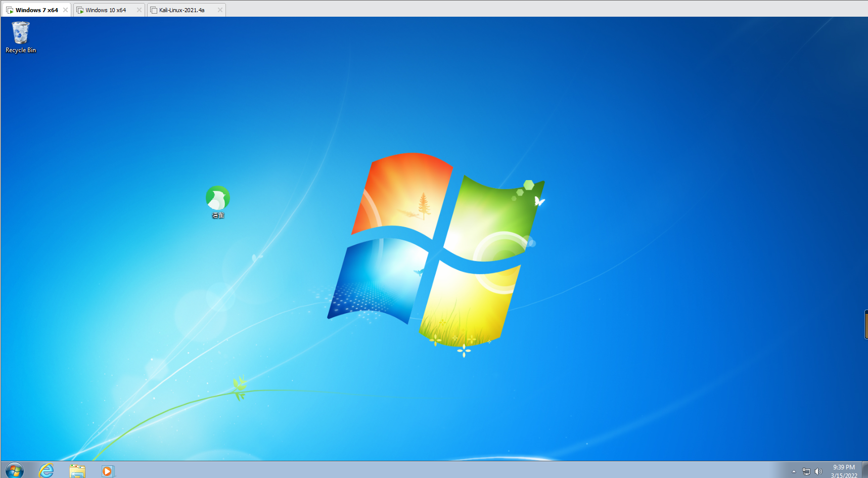Launch Windows Media Player from the taskbar
This screenshot has width=868, height=478.
[x=108, y=471]
